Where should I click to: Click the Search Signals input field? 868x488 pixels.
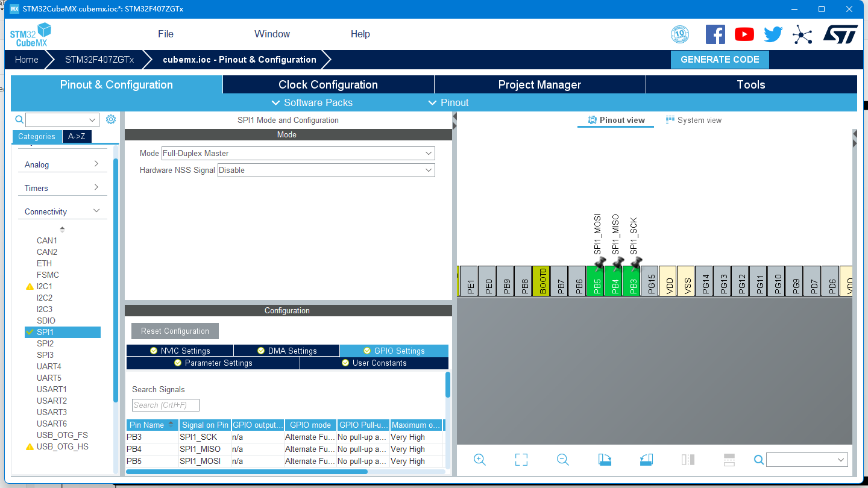[165, 405]
